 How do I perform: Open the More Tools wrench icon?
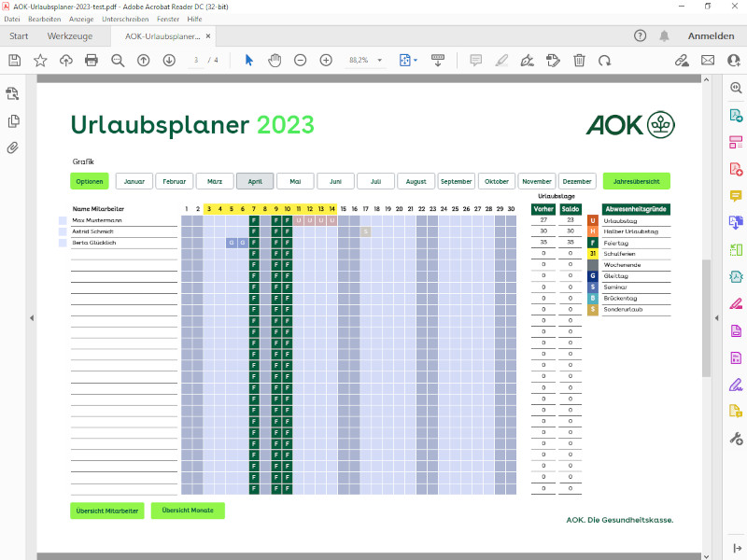736,439
